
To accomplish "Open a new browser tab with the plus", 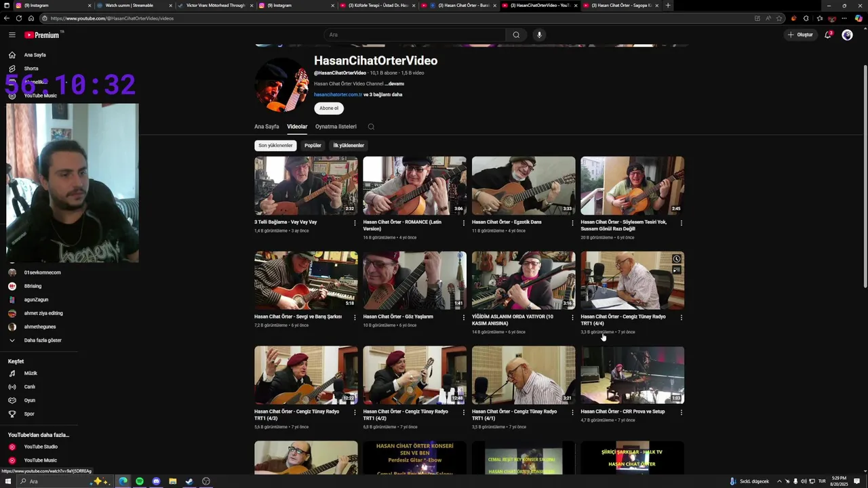I will pyautogui.click(x=668, y=5).
